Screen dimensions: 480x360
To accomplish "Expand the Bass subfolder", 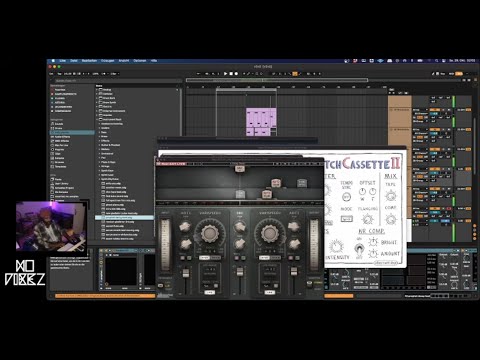I will [x=99, y=132].
